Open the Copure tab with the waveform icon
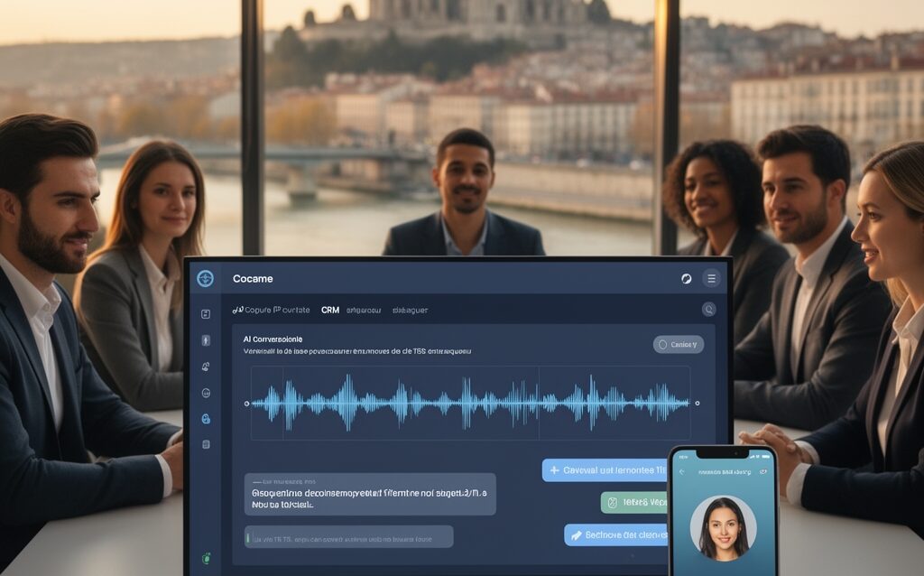Image resolution: width=924 pixels, height=576 pixels. pos(271,310)
